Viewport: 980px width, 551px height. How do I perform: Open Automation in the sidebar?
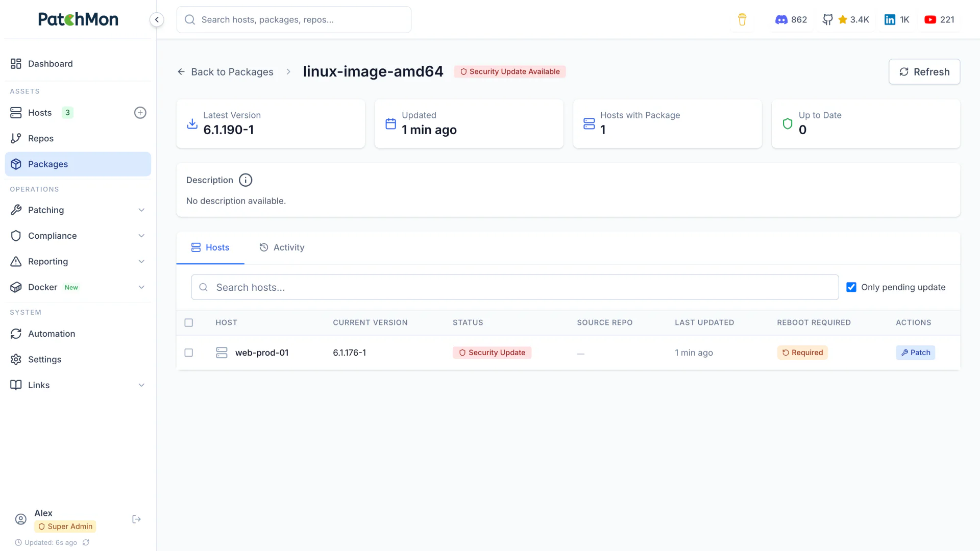click(x=78, y=334)
